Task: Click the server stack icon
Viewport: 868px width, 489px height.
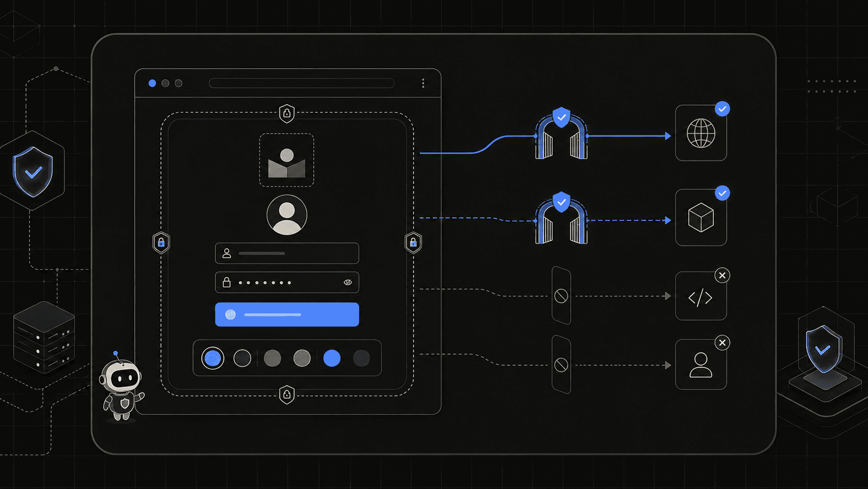Action: coord(44,337)
